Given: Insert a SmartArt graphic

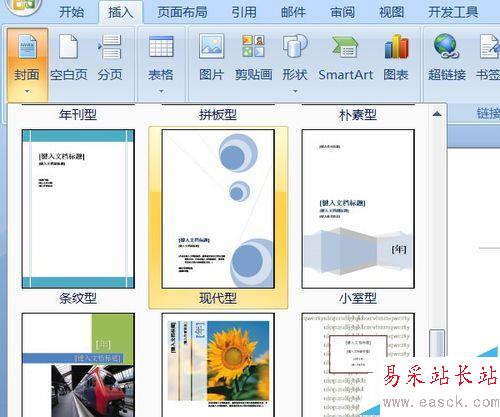Looking at the screenshot, I should point(346,58).
